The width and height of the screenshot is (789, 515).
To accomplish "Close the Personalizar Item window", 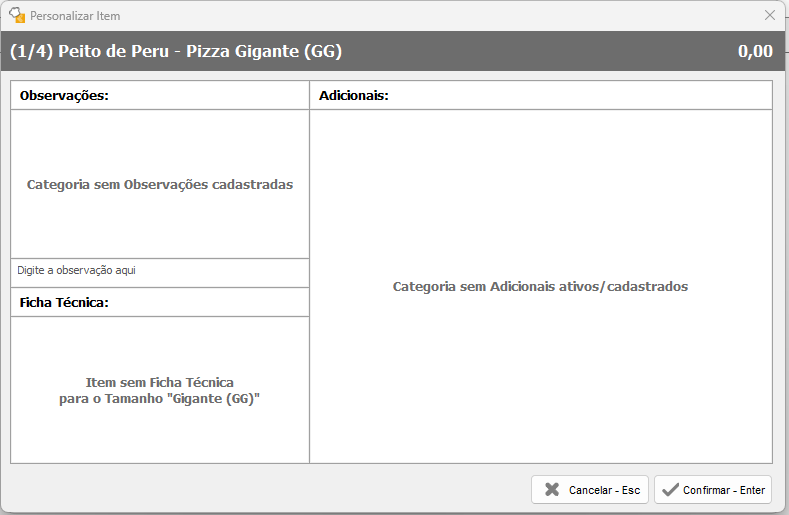I will pyautogui.click(x=769, y=16).
